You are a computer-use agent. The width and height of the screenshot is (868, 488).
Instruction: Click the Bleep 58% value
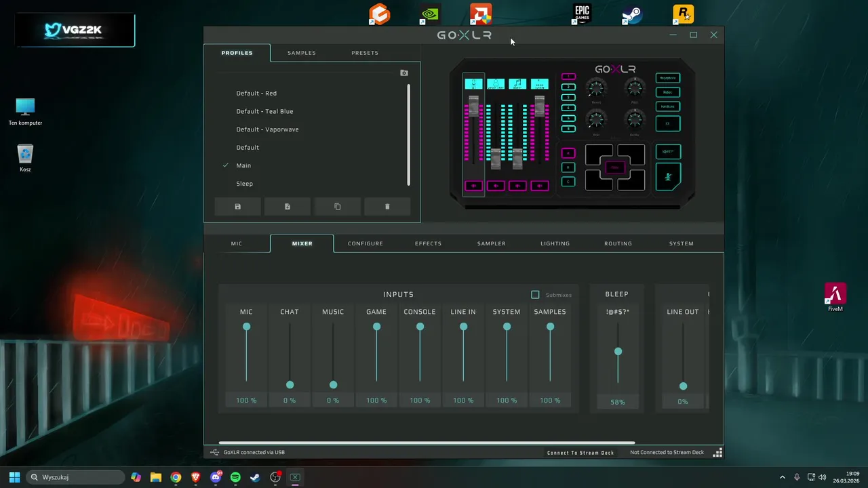click(x=618, y=402)
